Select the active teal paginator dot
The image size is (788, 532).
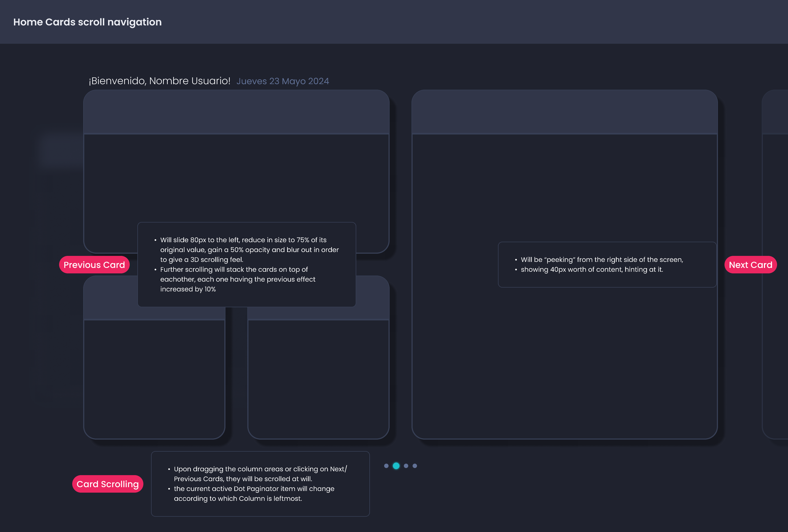pos(396,466)
